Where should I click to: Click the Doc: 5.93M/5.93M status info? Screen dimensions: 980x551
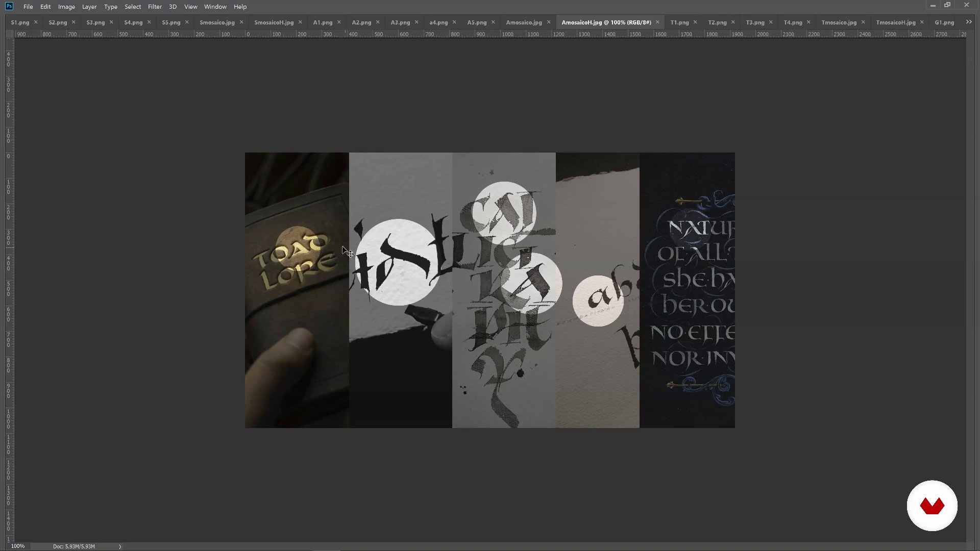click(74, 546)
